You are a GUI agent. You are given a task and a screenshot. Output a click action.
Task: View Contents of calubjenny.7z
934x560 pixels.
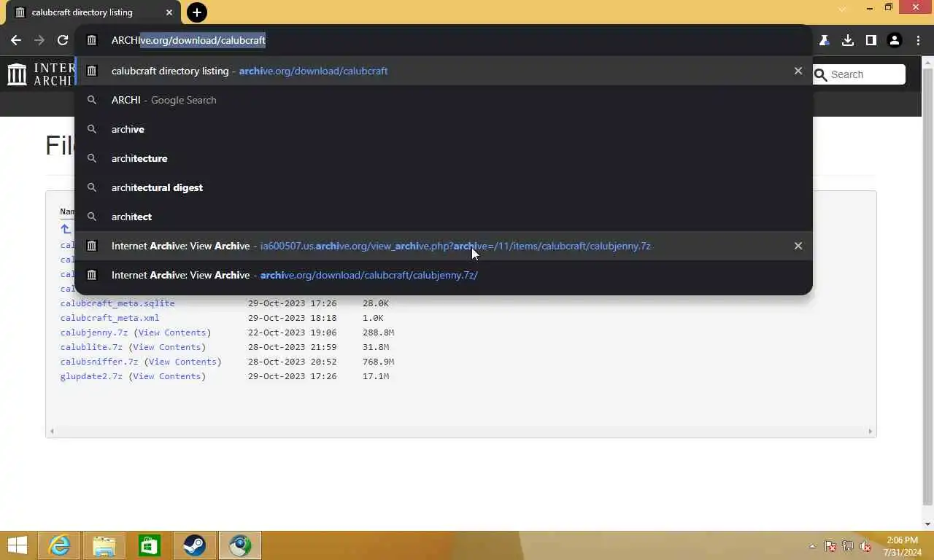pyautogui.click(x=172, y=332)
